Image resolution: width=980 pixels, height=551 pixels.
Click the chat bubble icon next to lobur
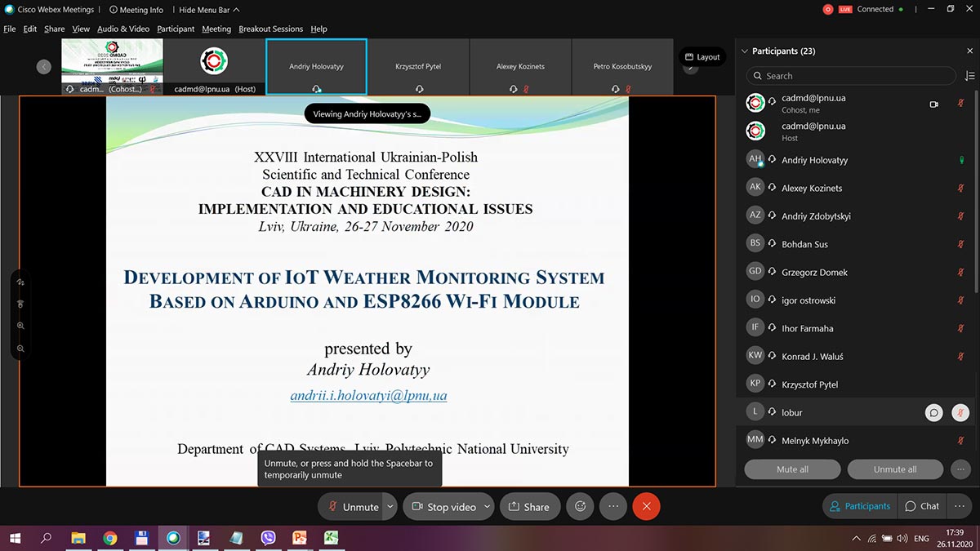tap(933, 413)
